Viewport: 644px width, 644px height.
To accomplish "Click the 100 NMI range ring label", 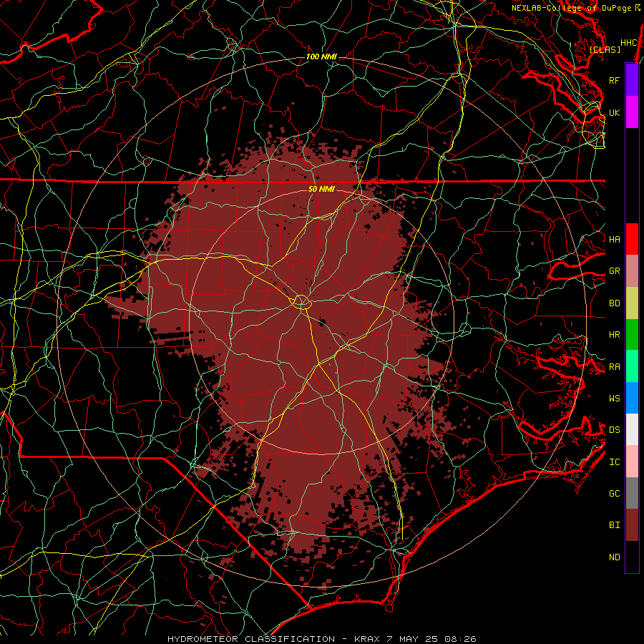I will coord(321,57).
